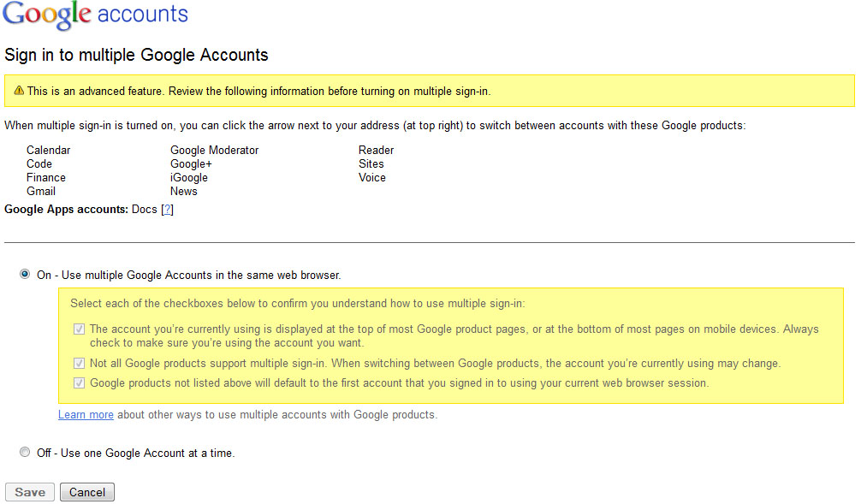Click the 'Sites' product name
The image size is (867, 504).
pyautogui.click(x=371, y=164)
